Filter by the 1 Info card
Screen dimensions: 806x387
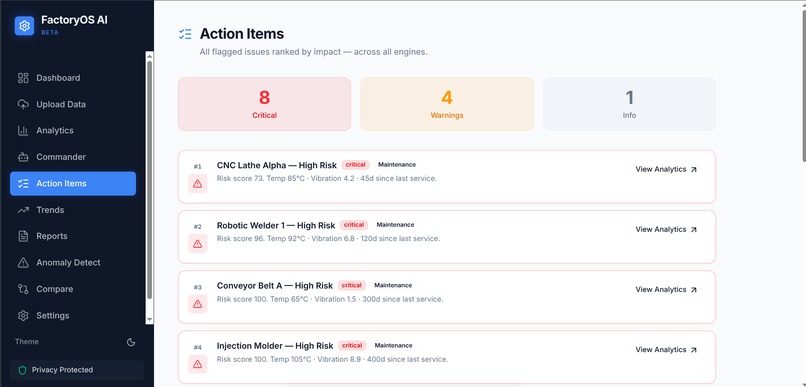[629, 104]
